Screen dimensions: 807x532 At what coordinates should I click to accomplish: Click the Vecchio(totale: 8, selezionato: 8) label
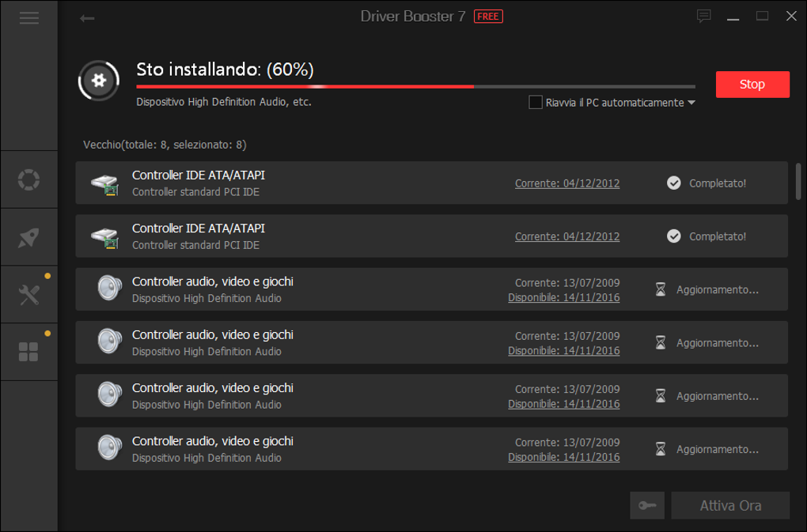coord(165,145)
